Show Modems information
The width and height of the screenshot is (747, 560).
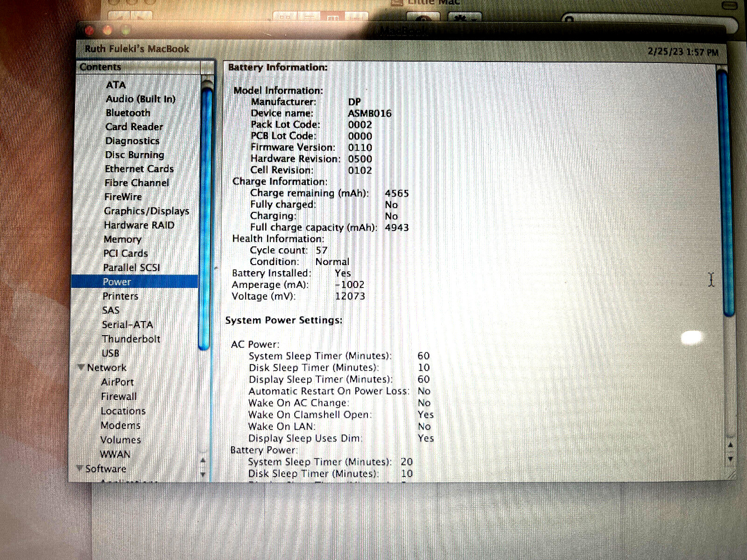pos(120,426)
